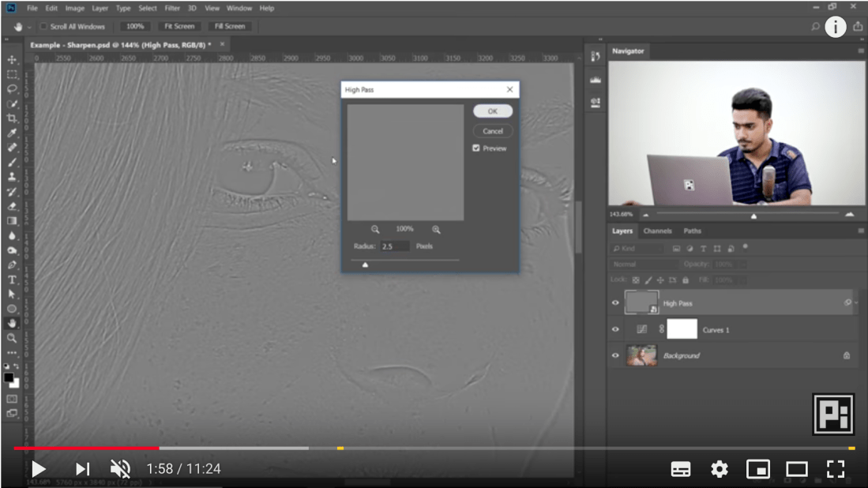Select the Zoom tool

(x=11, y=337)
